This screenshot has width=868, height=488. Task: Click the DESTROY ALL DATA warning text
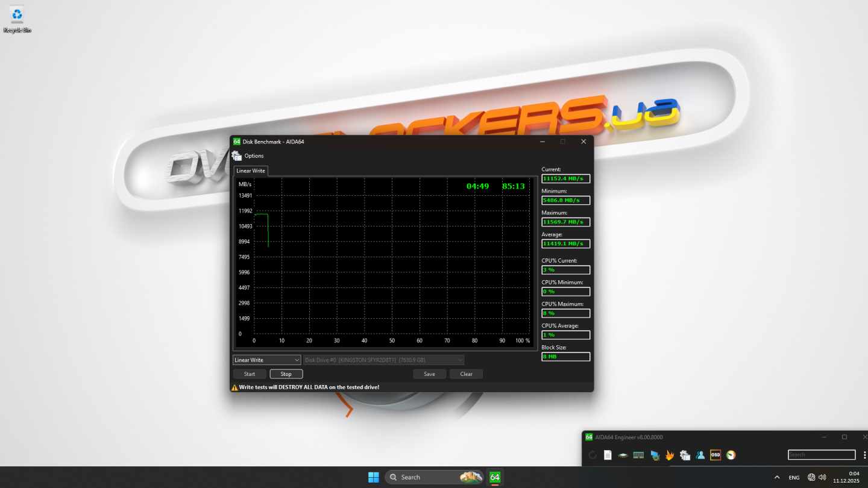pyautogui.click(x=309, y=387)
